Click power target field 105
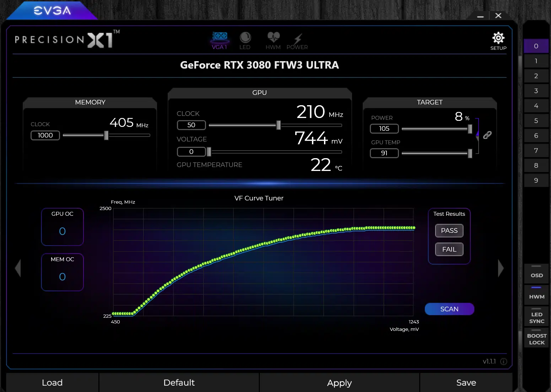The width and height of the screenshot is (551, 392). (384, 129)
